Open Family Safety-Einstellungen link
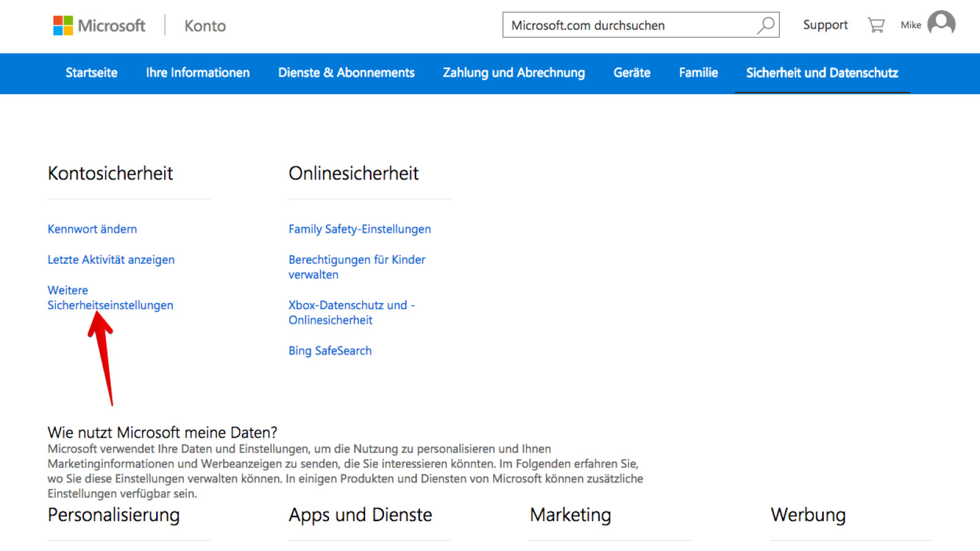 (360, 229)
